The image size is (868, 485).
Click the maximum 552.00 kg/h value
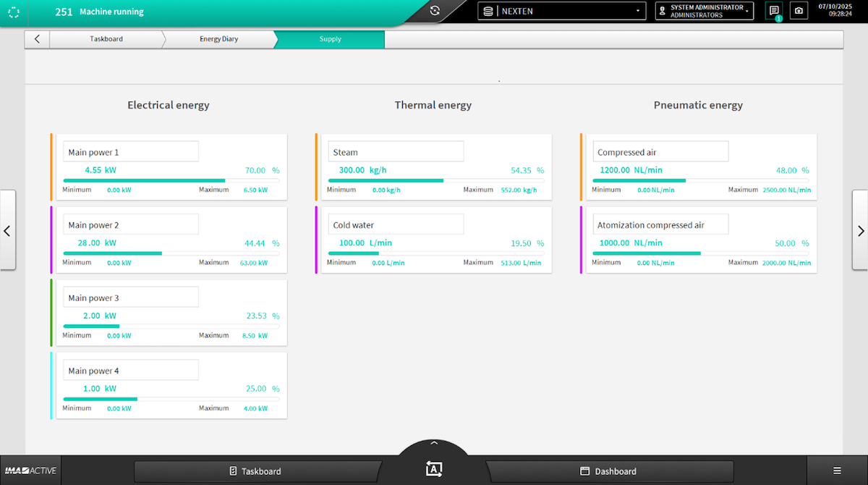pyautogui.click(x=519, y=190)
